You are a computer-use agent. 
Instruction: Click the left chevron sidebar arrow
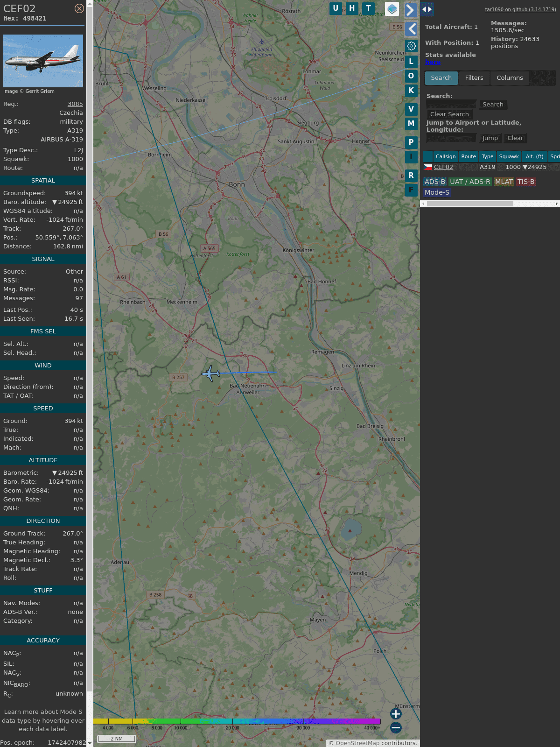click(411, 29)
